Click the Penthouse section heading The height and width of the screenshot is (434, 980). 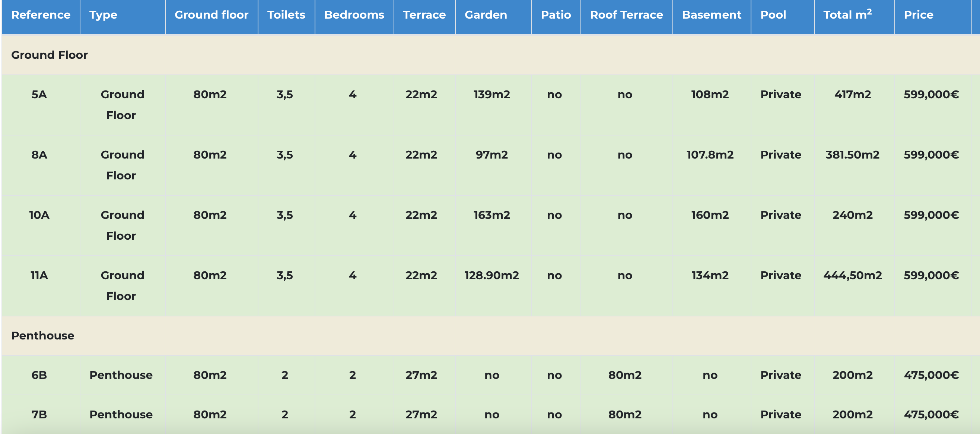(x=42, y=335)
